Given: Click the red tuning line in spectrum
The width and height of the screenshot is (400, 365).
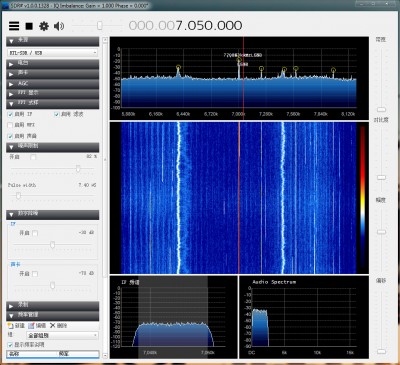Looking at the screenshot, I should pyautogui.click(x=243, y=77).
